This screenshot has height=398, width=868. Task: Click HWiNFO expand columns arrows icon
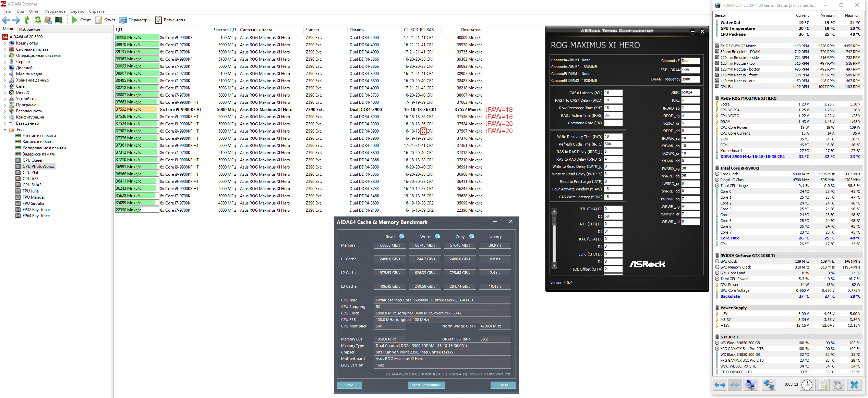pyautogui.click(x=720, y=385)
